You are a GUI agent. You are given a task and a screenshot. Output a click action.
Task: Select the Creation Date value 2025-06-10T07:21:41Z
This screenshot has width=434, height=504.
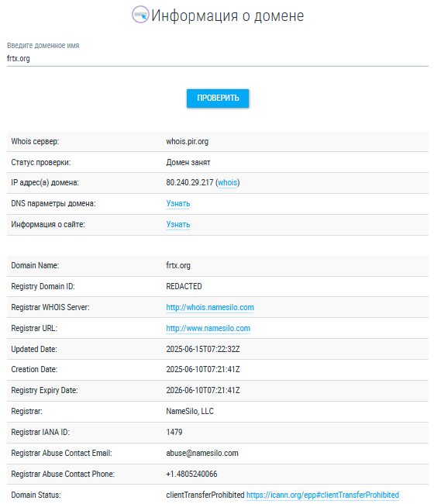(x=203, y=369)
